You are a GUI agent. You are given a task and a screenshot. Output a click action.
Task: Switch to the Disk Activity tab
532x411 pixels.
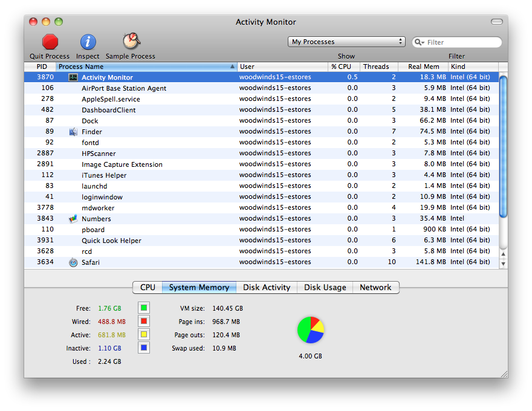266,287
